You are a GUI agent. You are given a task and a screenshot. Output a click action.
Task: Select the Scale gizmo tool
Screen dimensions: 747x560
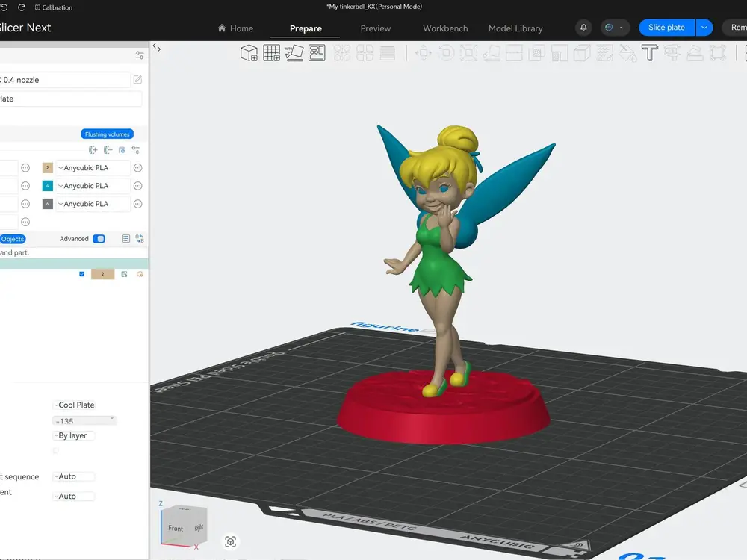(468, 53)
